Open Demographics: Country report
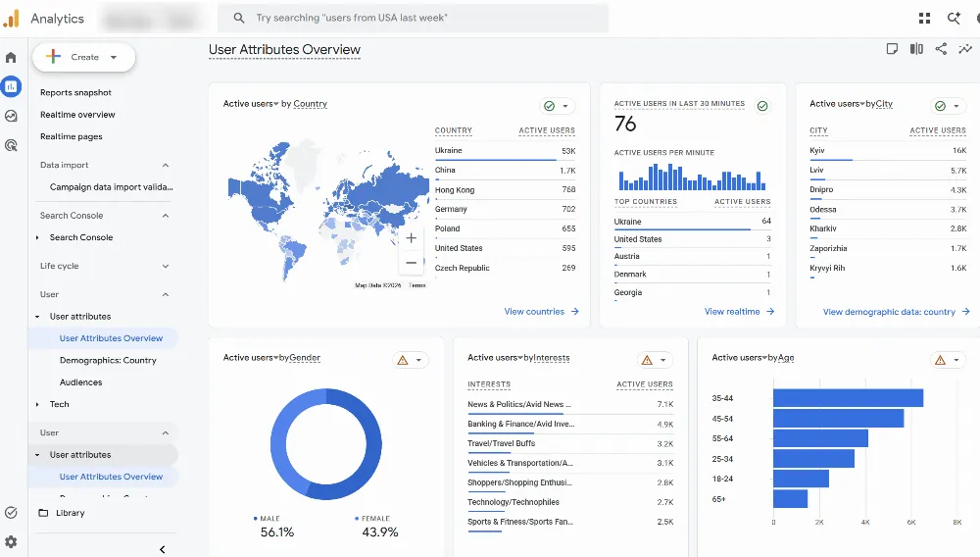 pos(108,360)
